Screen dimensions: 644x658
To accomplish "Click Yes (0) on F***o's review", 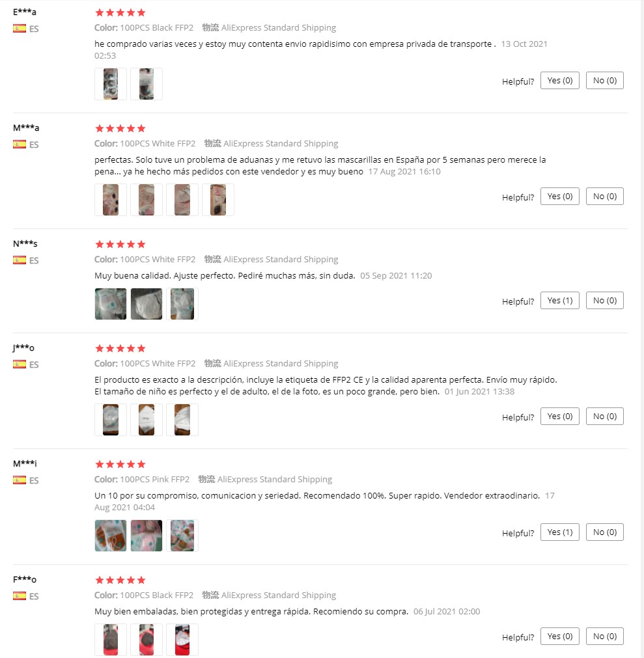I will (559, 637).
